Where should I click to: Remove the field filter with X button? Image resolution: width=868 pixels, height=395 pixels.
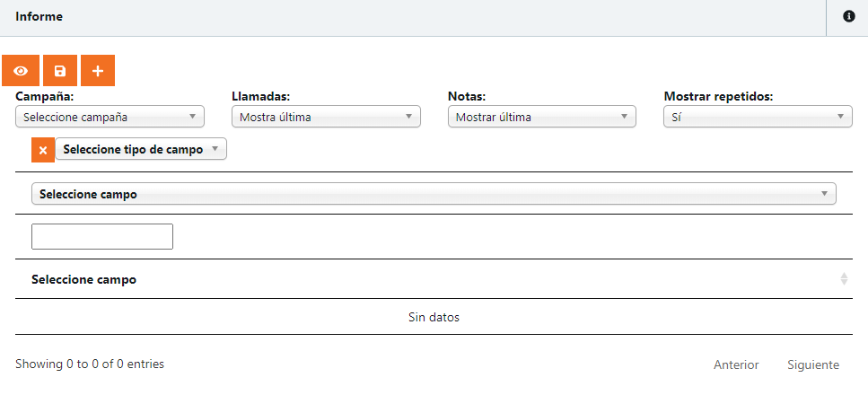[x=43, y=150]
